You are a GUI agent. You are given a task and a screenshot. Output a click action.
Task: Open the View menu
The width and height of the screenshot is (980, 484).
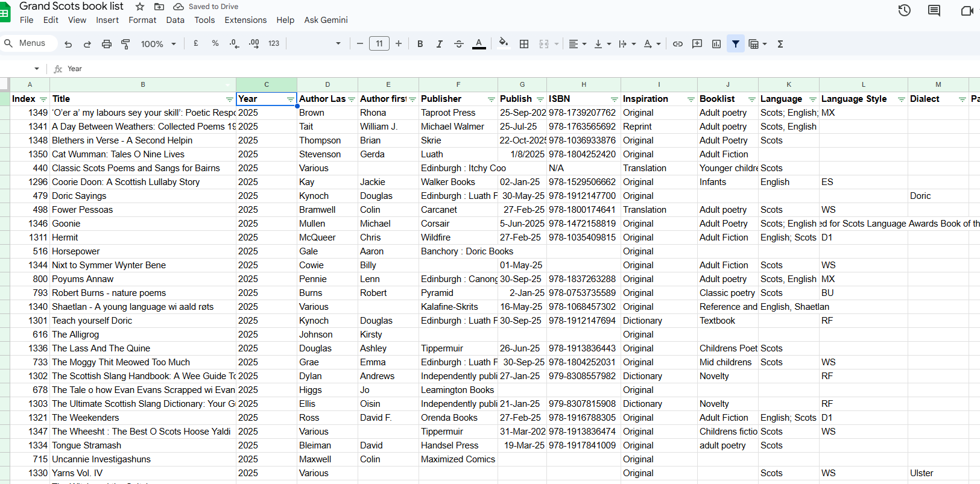pos(77,20)
